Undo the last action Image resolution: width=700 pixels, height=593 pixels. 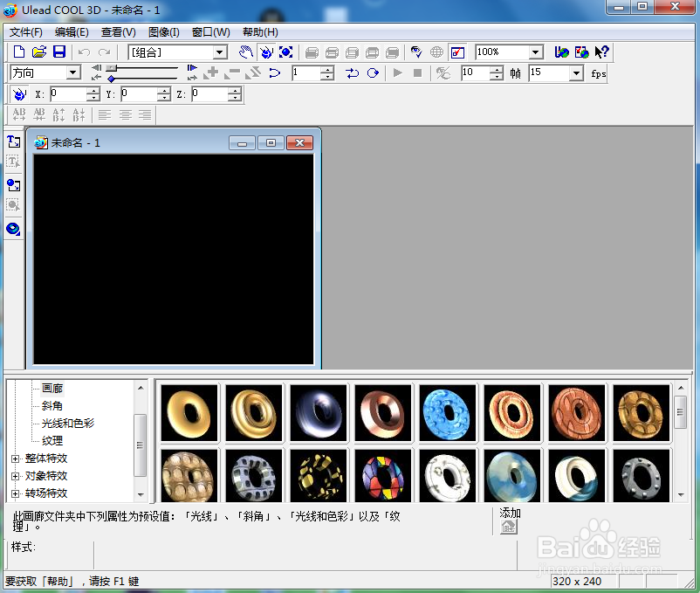coord(84,52)
